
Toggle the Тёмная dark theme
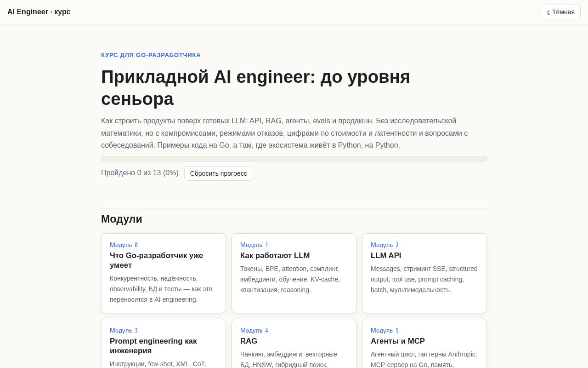click(x=560, y=12)
